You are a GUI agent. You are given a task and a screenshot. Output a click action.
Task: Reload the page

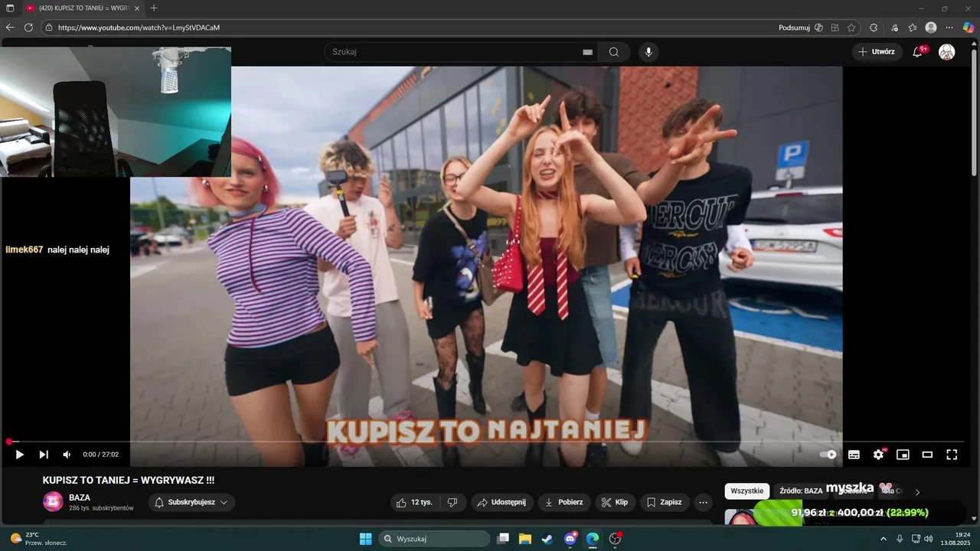click(x=28, y=28)
